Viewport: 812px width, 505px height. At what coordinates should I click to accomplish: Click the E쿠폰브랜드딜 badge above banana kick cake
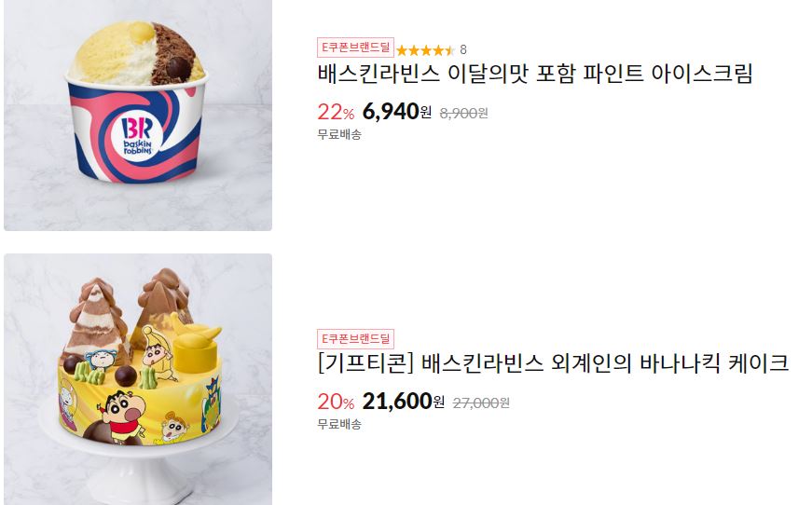click(x=355, y=339)
